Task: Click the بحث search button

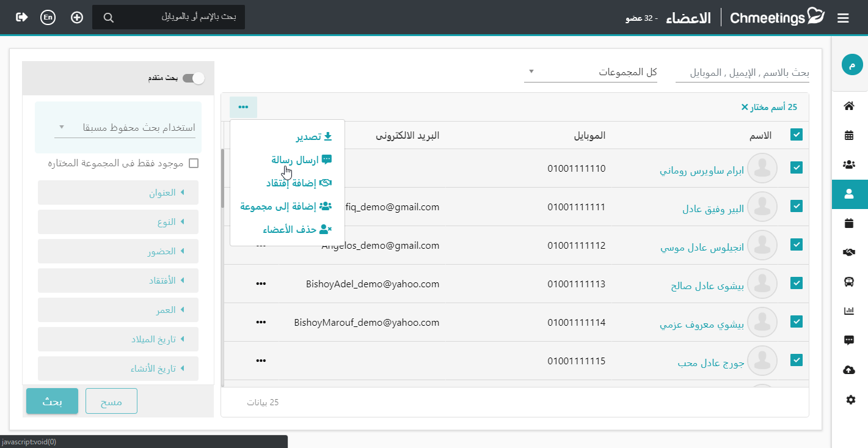Action: point(52,401)
